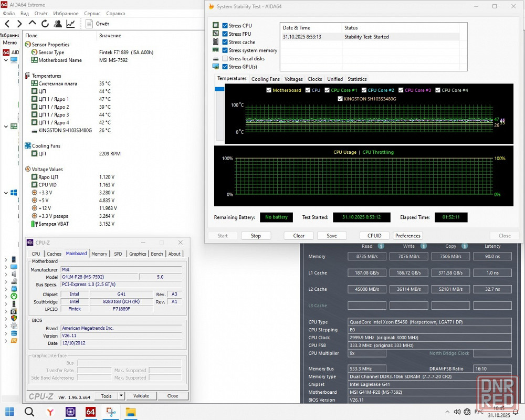
Task: Click the File Explorer folder taskbar icon
Action: [x=131, y=412]
